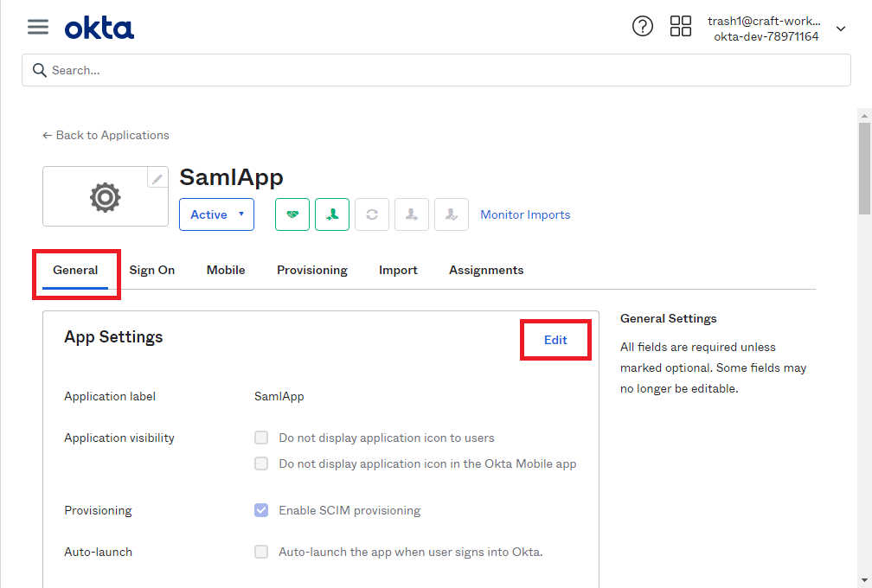
Task: Focus the Search input field
Action: 437,70
